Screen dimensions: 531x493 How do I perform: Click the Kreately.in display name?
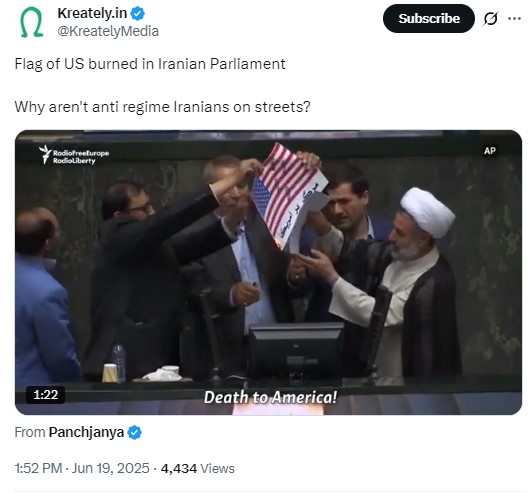click(92, 14)
